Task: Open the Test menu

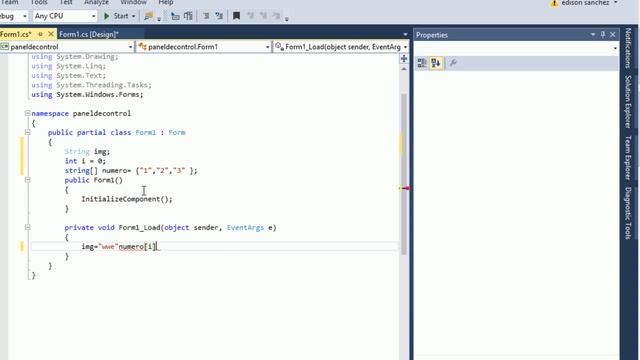Action: (x=65, y=2)
